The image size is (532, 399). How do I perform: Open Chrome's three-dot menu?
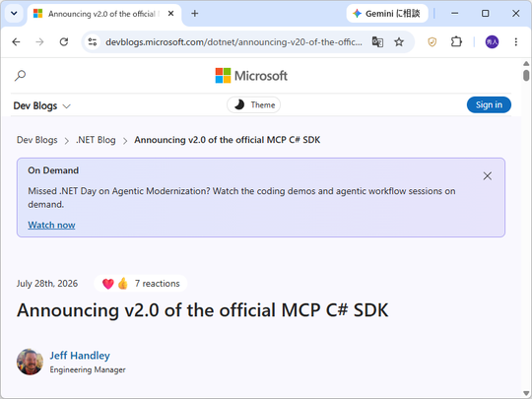click(x=515, y=42)
